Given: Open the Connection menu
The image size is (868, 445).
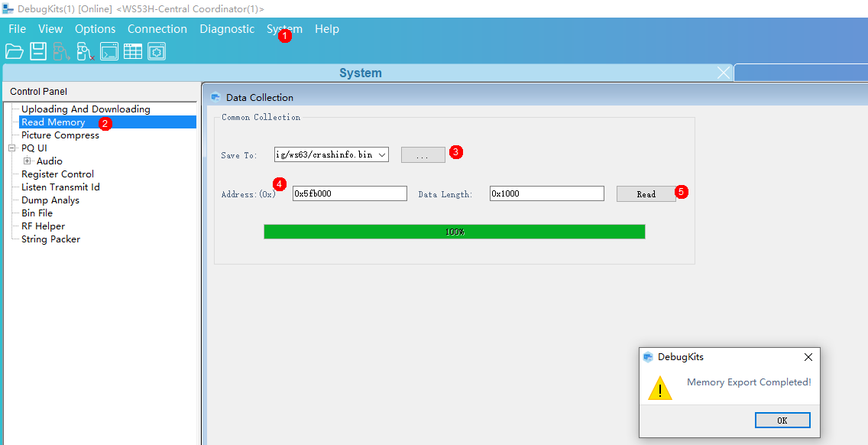Looking at the screenshot, I should (157, 29).
